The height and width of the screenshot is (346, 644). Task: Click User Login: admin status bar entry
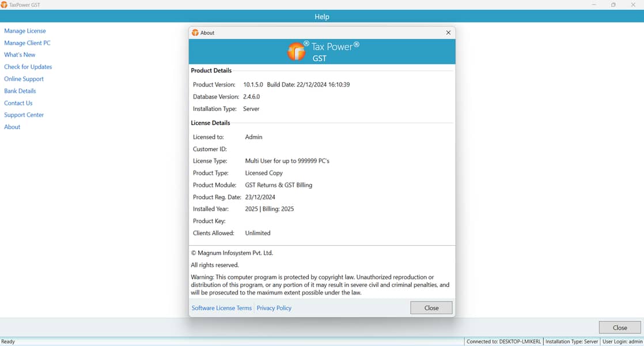(x=622, y=341)
